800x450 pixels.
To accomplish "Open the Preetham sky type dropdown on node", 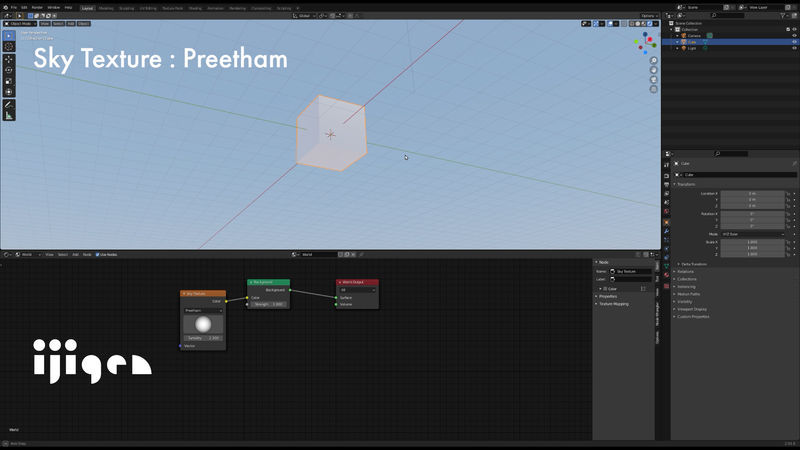I will [x=203, y=310].
